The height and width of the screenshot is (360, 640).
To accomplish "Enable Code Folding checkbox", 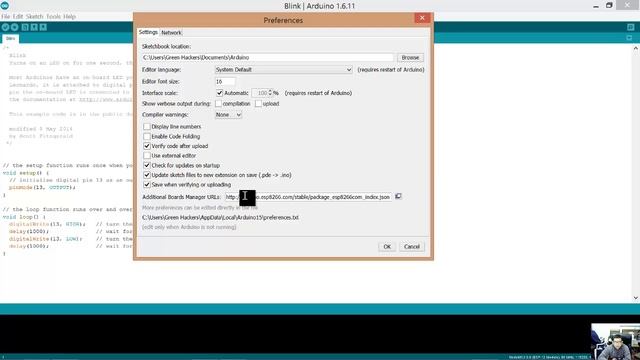I will (x=147, y=136).
